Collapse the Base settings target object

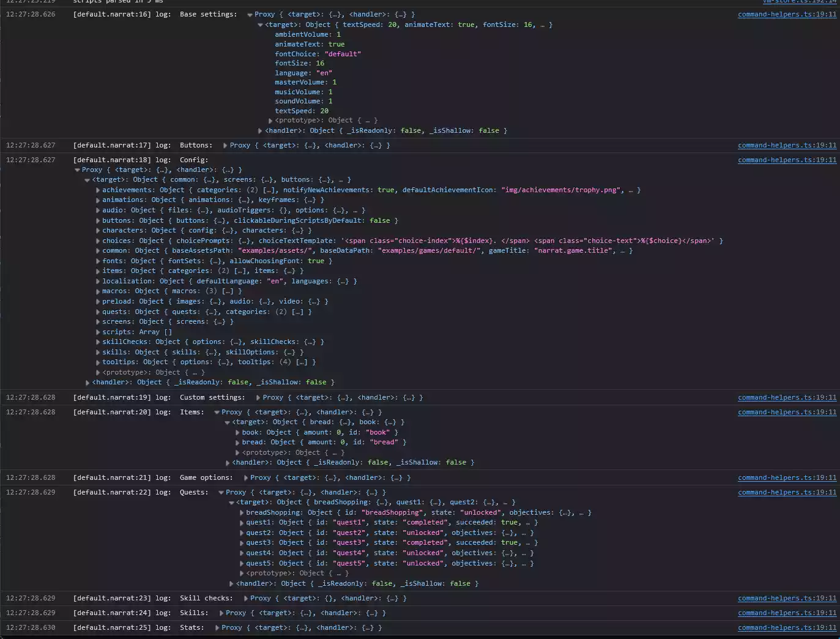pyautogui.click(x=261, y=24)
